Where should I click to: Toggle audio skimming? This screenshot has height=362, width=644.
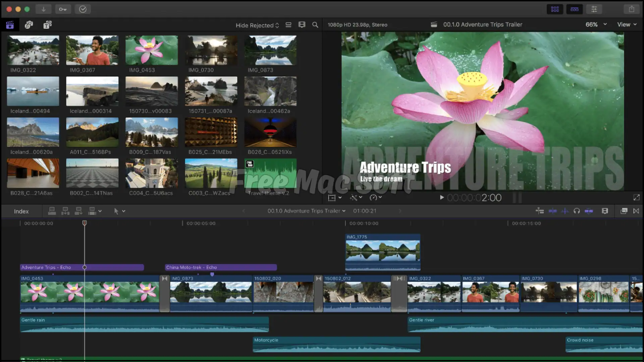pos(565,211)
